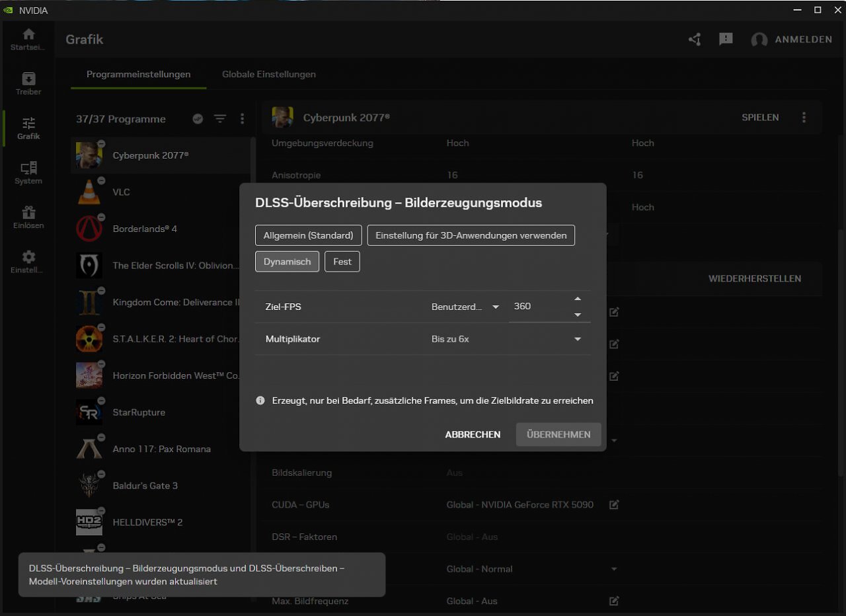Open the Treiber section in sidebar
The image size is (846, 616).
[28, 83]
